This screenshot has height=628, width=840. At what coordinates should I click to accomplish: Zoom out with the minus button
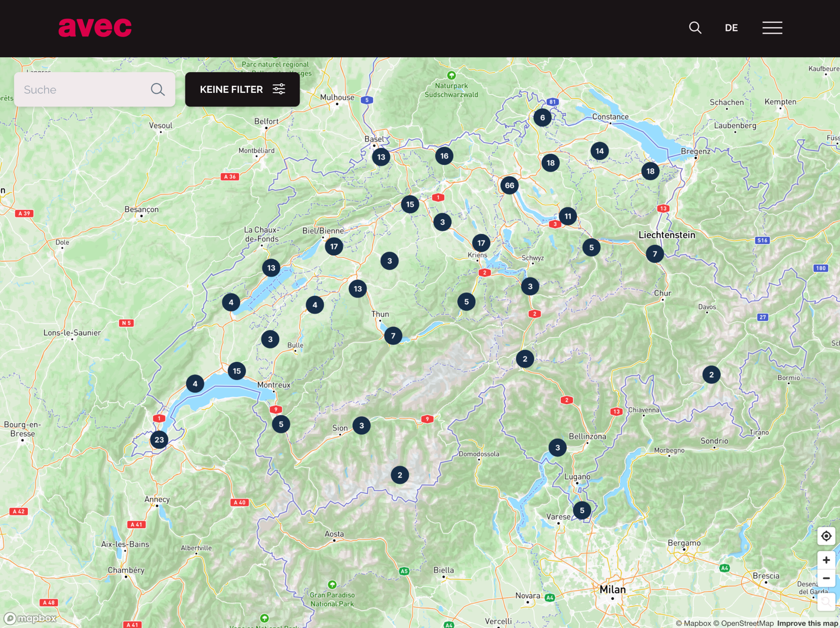[x=826, y=578]
